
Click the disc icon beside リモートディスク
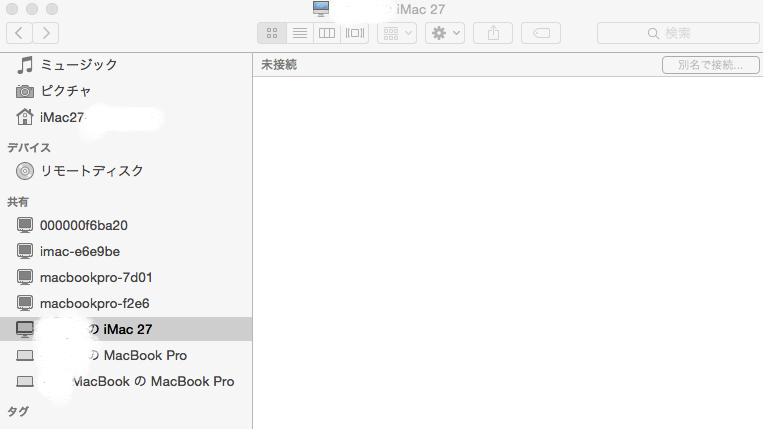pos(25,171)
